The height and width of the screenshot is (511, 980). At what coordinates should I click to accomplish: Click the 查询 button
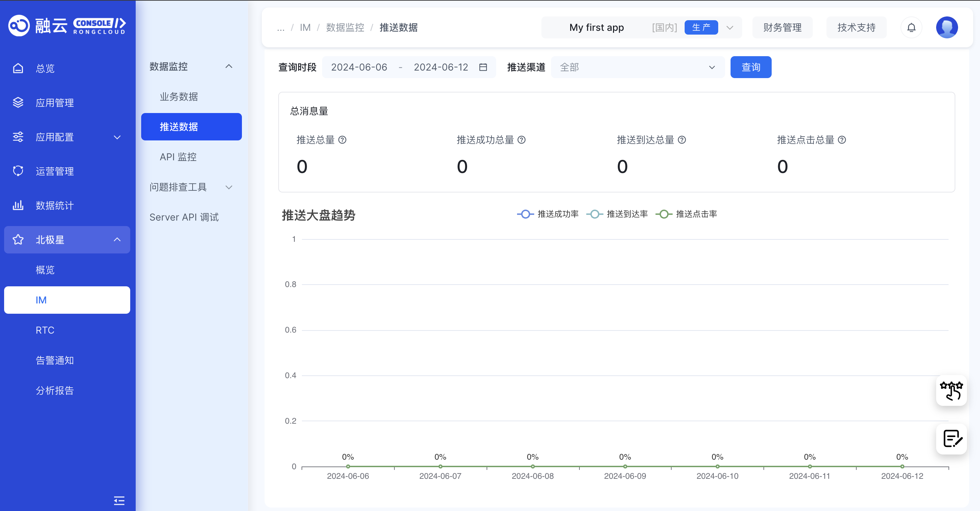click(x=751, y=67)
